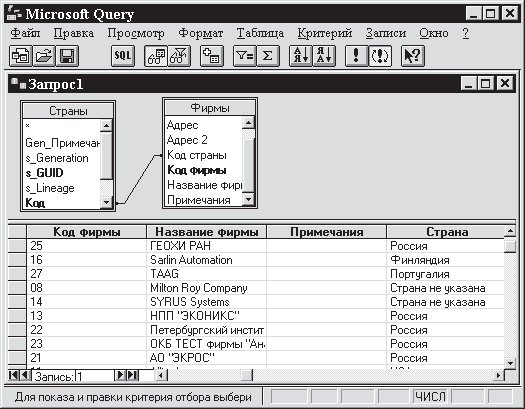Sort descending with the Я-А arrow icon
This screenshot has width=525, height=409.
tap(324, 56)
